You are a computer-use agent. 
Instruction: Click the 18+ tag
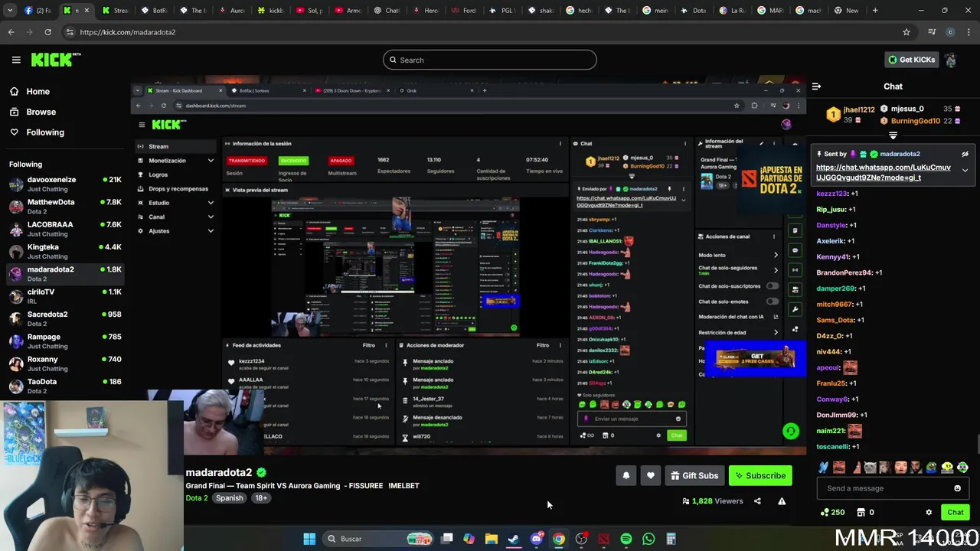point(260,498)
